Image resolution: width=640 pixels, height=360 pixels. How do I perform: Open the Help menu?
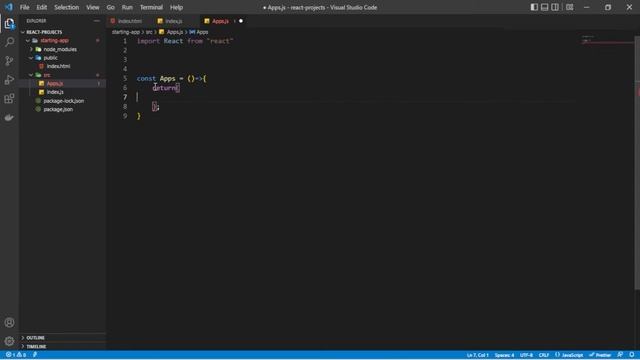pyautogui.click(x=176, y=7)
